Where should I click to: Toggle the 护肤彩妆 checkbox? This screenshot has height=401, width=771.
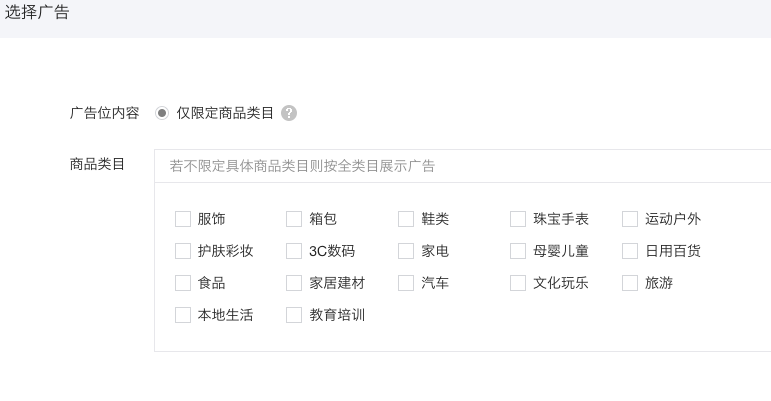183,251
